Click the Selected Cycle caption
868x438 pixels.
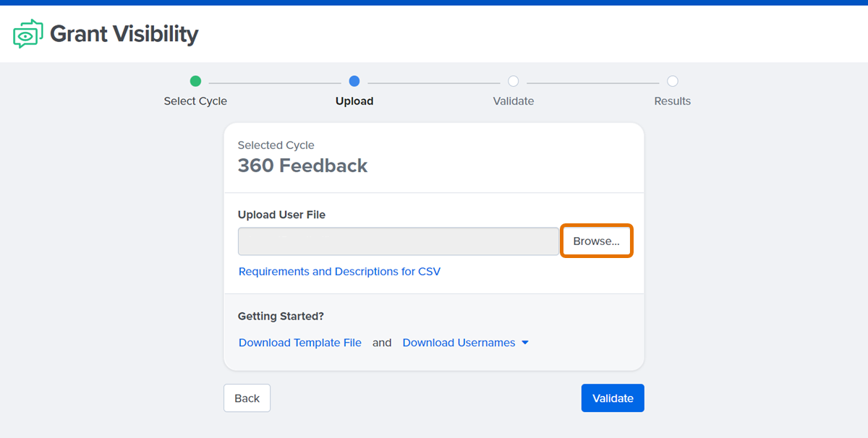click(x=276, y=145)
